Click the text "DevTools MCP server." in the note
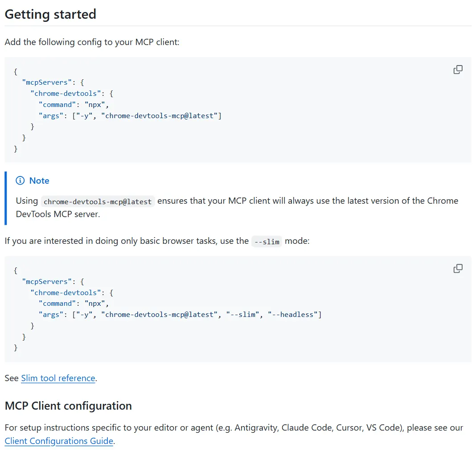The height and width of the screenshot is (456, 476). coord(58,214)
